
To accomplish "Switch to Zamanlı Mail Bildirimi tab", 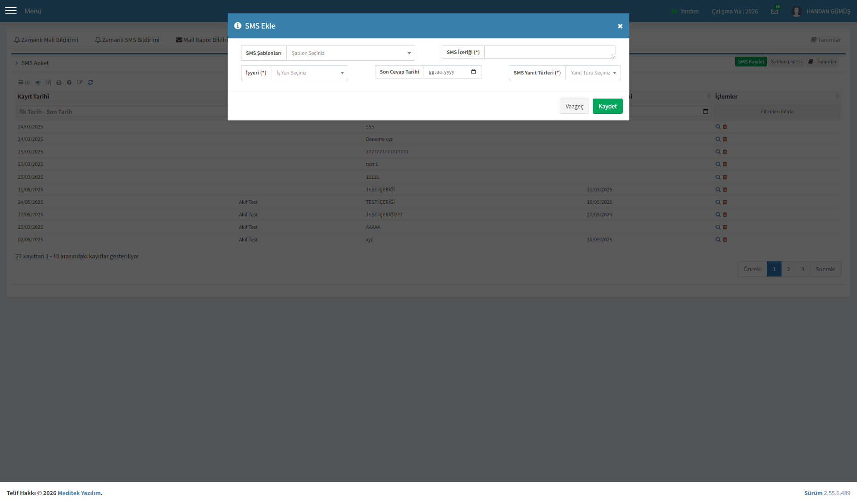I will tap(46, 40).
